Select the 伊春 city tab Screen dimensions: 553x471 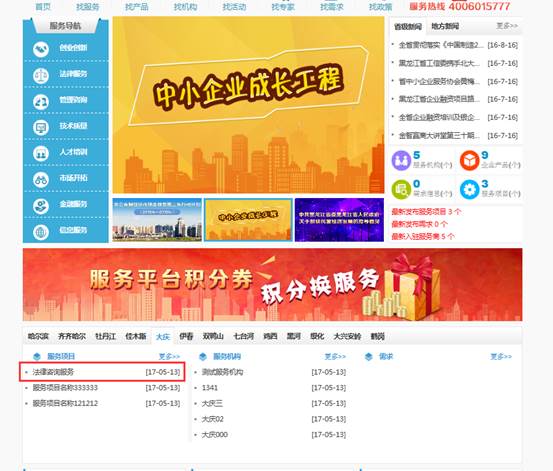(186, 336)
